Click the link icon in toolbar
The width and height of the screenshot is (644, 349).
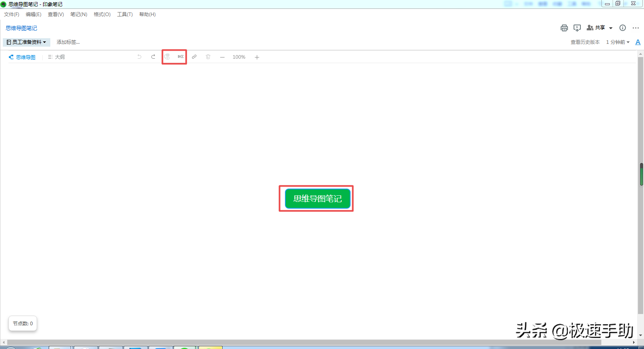pyautogui.click(x=194, y=57)
